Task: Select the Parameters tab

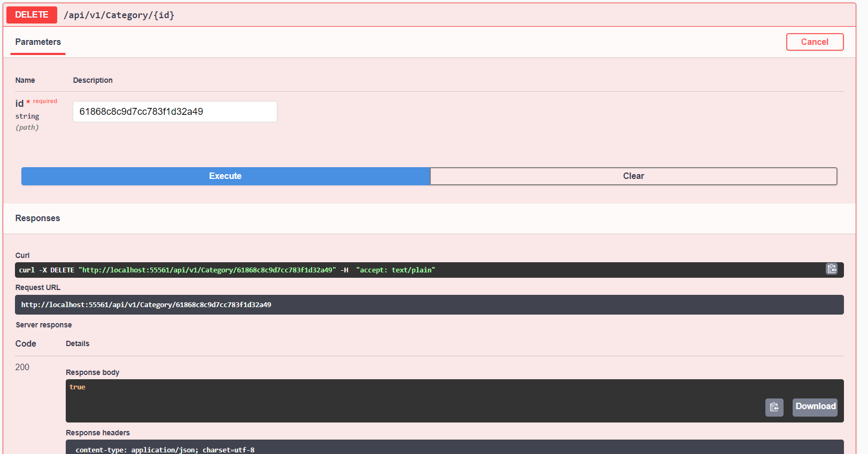Action: tap(38, 42)
